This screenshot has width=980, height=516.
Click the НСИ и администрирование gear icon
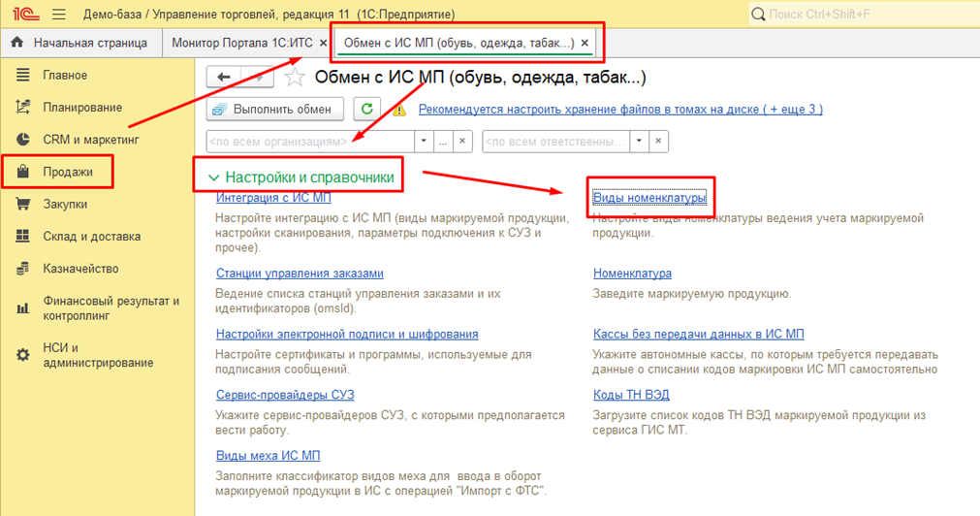(x=23, y=355)
